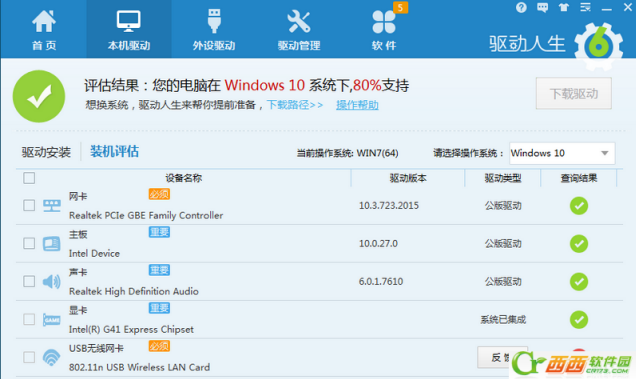Open the 本机驱动 tab
Viewport: 636px width, 379px height.
click(x=129, y=29)
